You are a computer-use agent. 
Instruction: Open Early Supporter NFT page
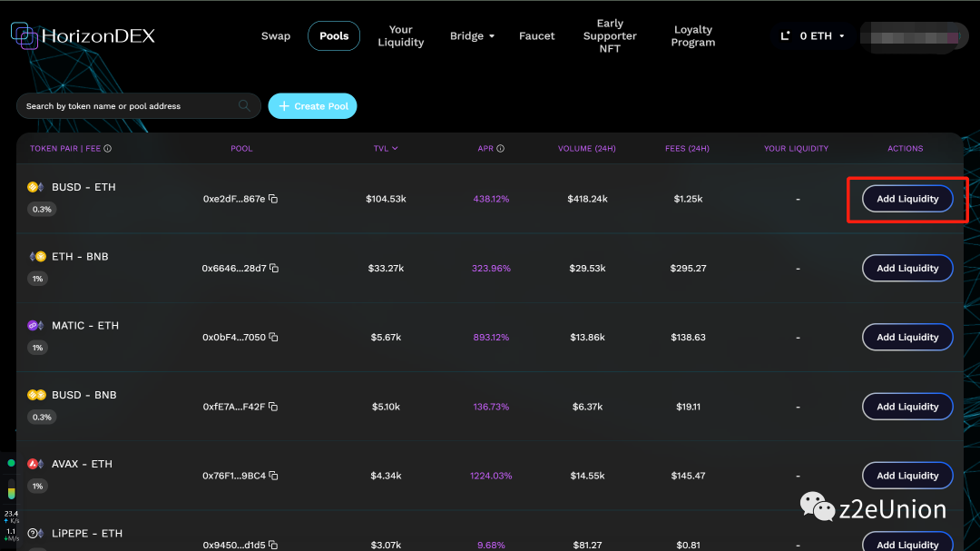tap(610, 36)
